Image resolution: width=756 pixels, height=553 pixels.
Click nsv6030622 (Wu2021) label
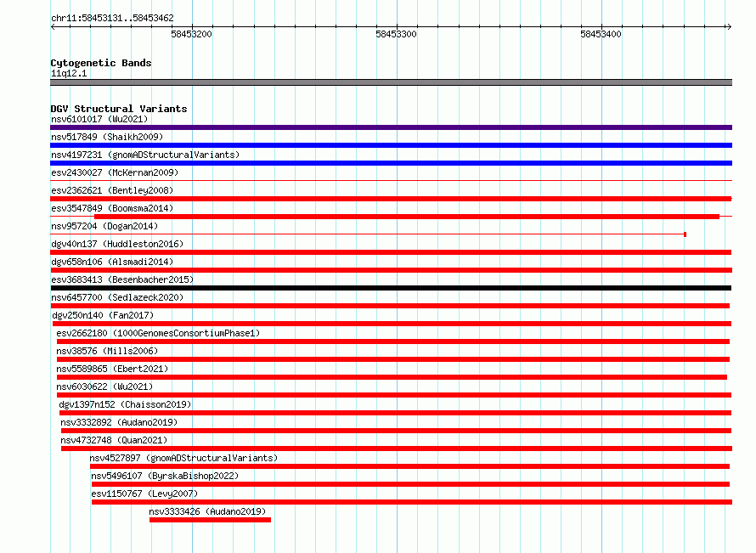pyautogui.click(x=104, y=387)
